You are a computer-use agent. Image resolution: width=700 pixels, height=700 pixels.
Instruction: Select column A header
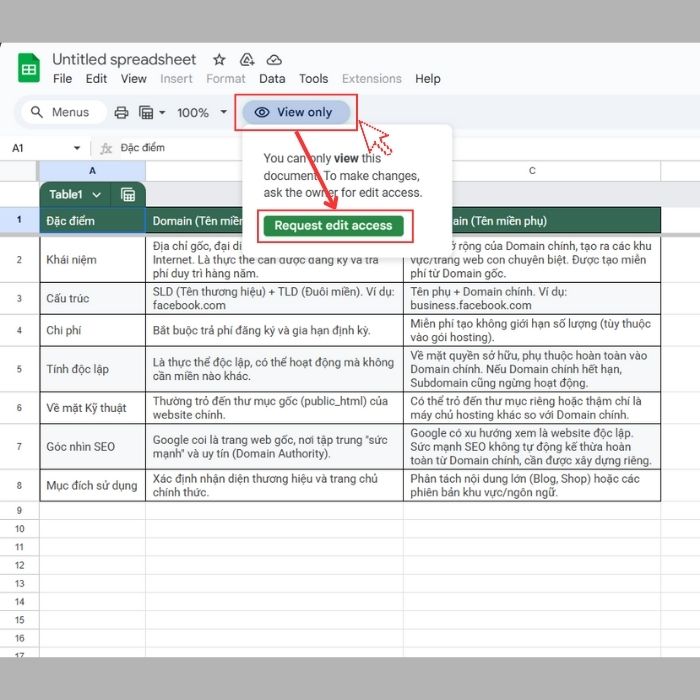point(92,171)
